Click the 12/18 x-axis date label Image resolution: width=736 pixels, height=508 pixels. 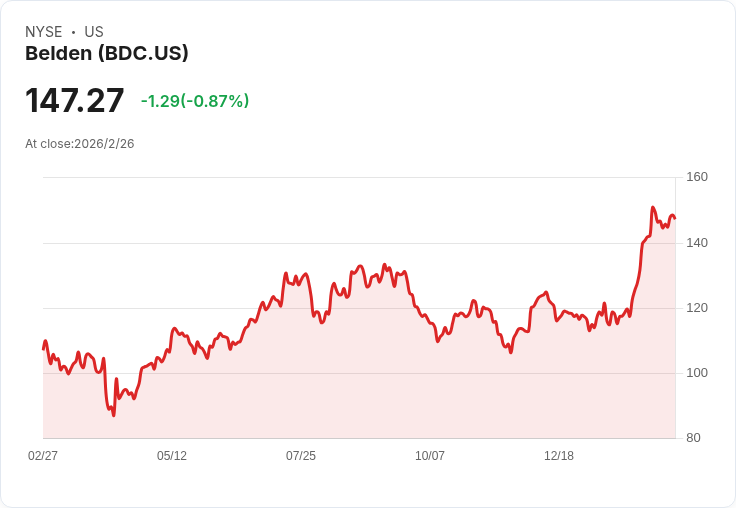tap(559, 455)
